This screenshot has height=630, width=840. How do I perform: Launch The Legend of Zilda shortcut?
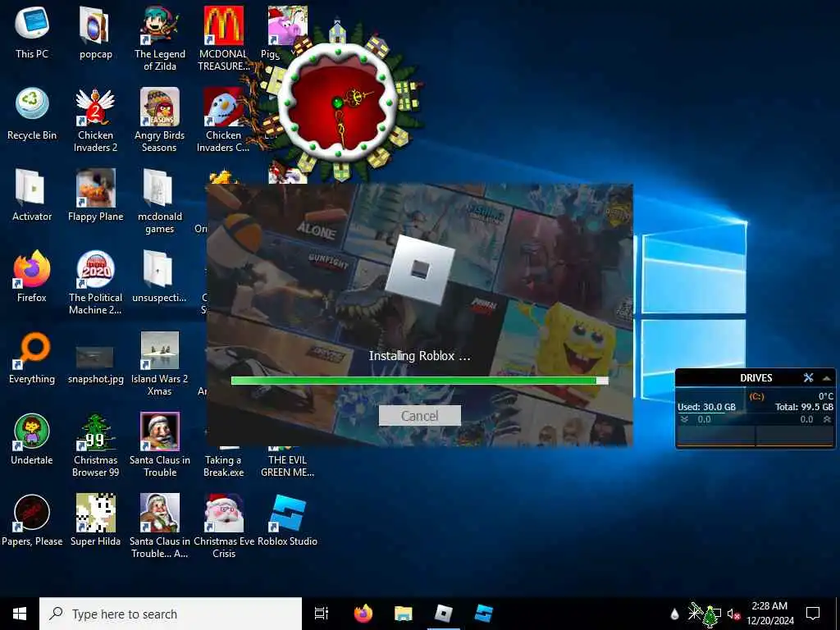point(160,38)
